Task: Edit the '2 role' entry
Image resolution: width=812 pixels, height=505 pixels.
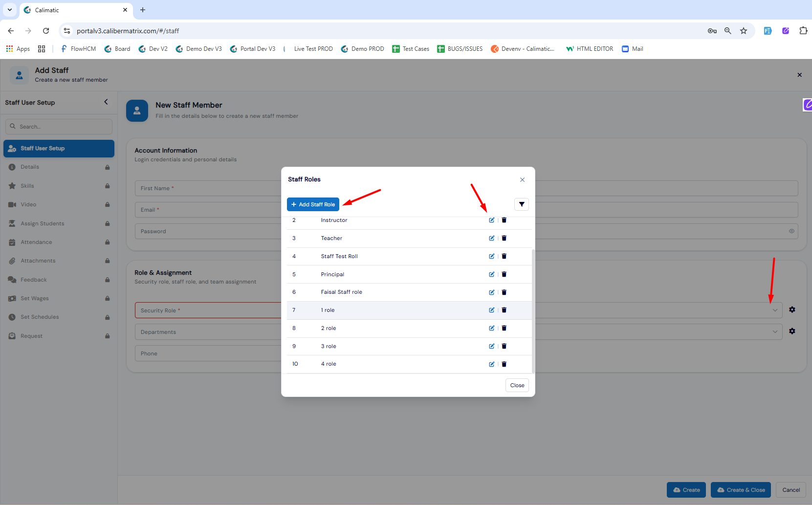Action: click(491, 328)
